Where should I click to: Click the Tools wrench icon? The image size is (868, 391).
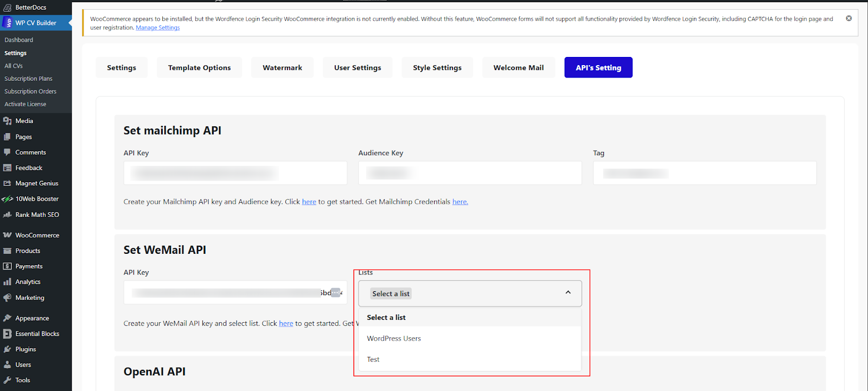8,380
